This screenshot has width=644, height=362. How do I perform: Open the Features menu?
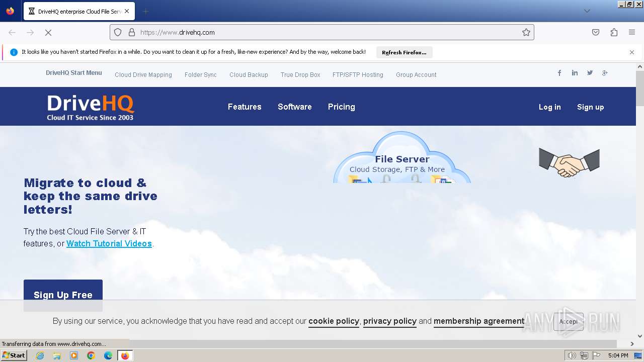[x=245, y=107]
